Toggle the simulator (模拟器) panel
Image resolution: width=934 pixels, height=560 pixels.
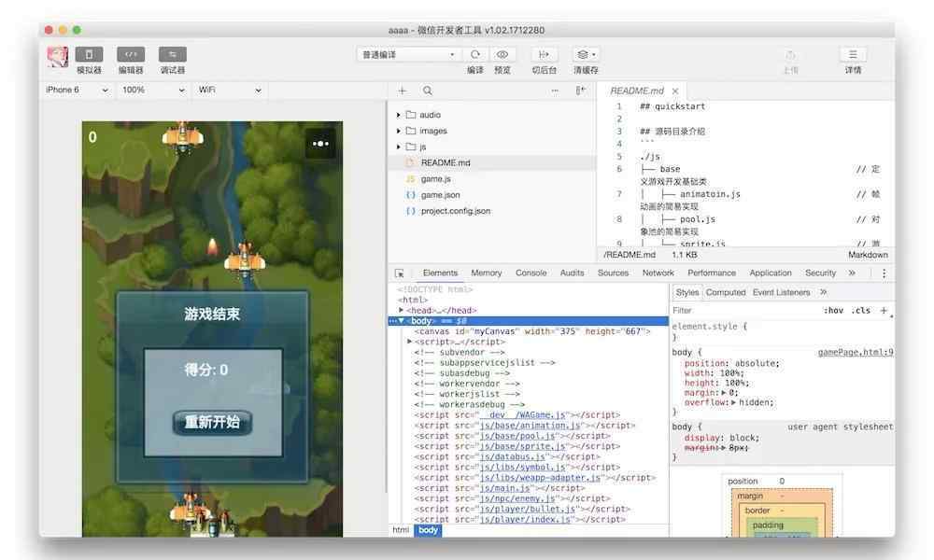coord(89,55)
